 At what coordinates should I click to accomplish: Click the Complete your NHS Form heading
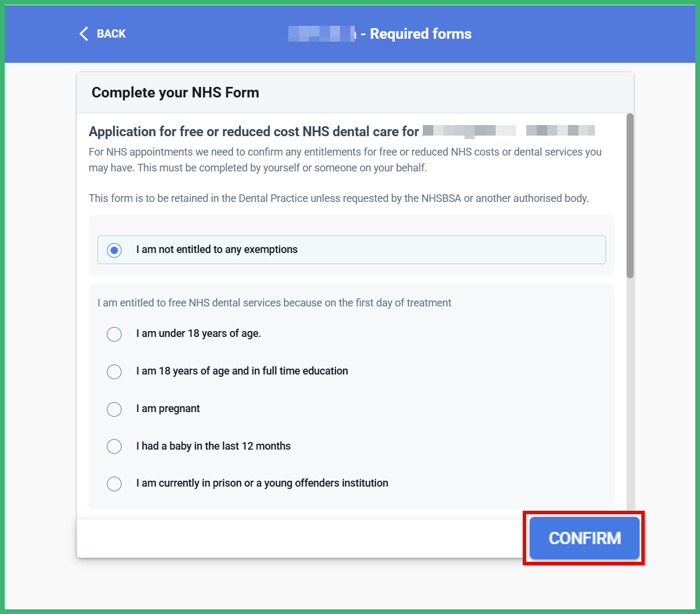(x=176, y=92)
